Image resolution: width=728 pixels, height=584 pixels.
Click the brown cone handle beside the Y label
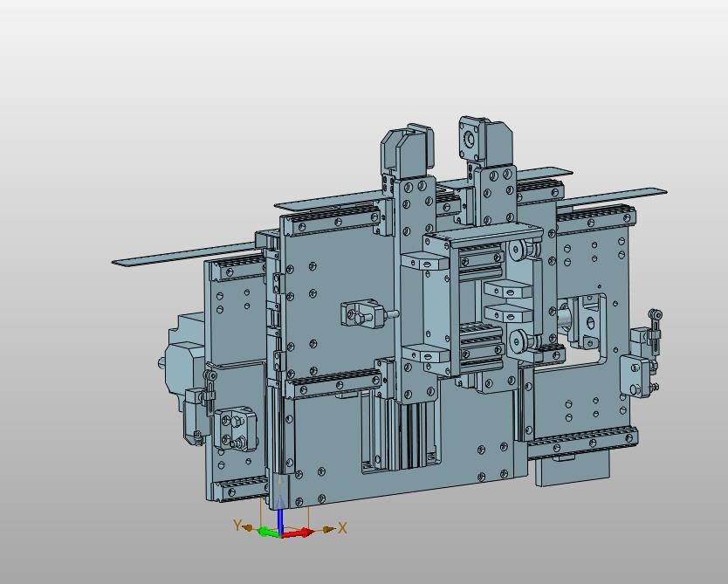248,527
